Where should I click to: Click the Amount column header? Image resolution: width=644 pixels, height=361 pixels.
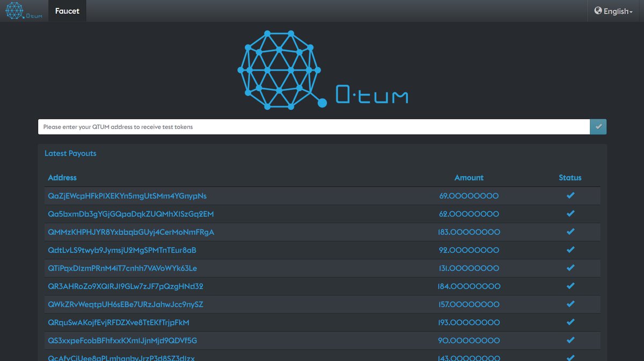click(x=469, y=177)
